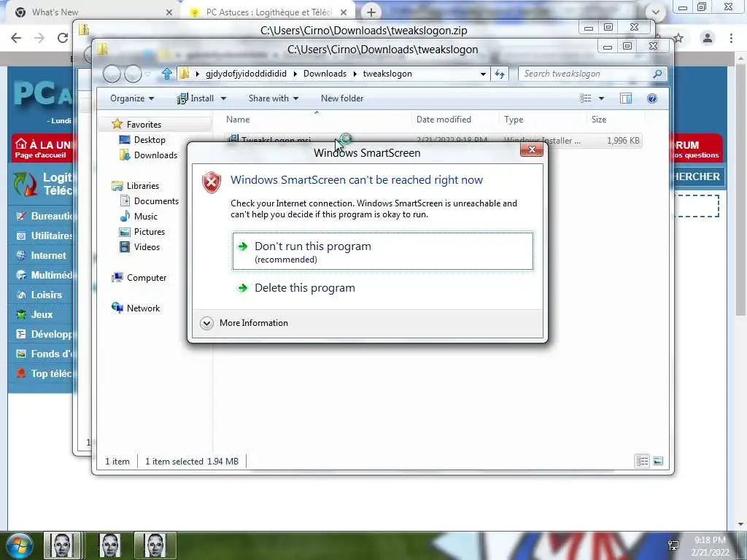Select Network in navigation pane
The height and width of the screenshot is (560, 747).
pyautogui.click(x=143, y=308)
